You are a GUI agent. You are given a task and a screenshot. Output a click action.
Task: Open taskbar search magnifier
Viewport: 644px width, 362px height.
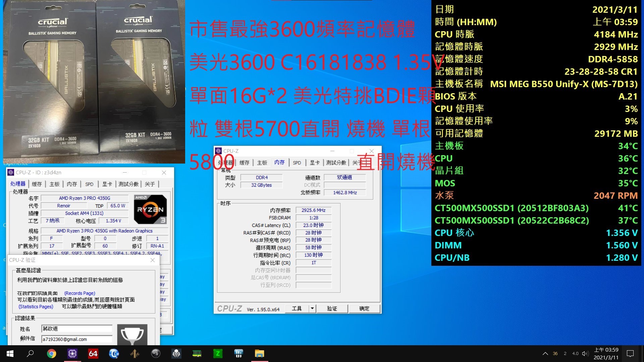pyautogui.click(x=30, y=354)
